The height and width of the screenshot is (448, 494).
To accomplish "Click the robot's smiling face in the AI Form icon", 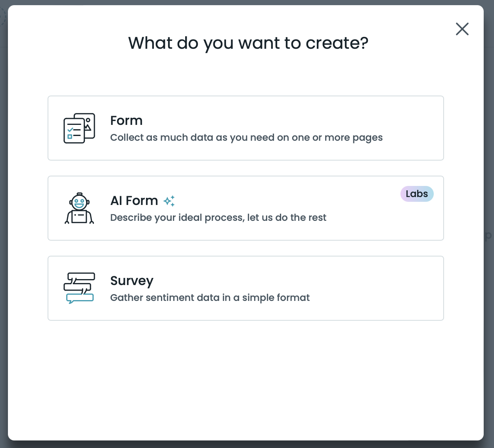I will click(x=79, y=203).
